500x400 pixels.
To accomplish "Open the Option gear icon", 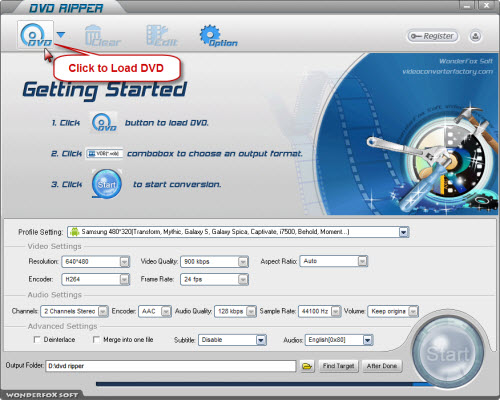I will 218,35.
